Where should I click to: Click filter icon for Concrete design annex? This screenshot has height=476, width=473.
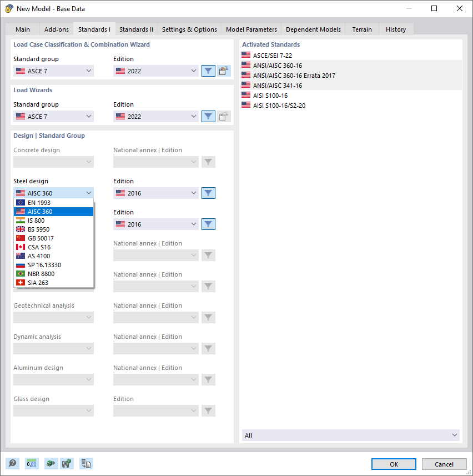click(208, 162)
